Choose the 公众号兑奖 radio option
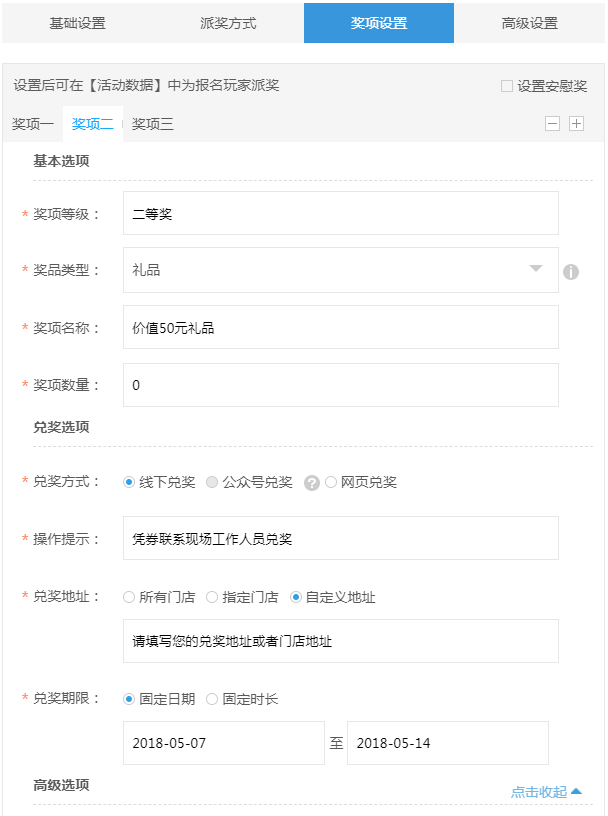The height and width of the screenshot is (816, 608). click(x=212, y=482)
